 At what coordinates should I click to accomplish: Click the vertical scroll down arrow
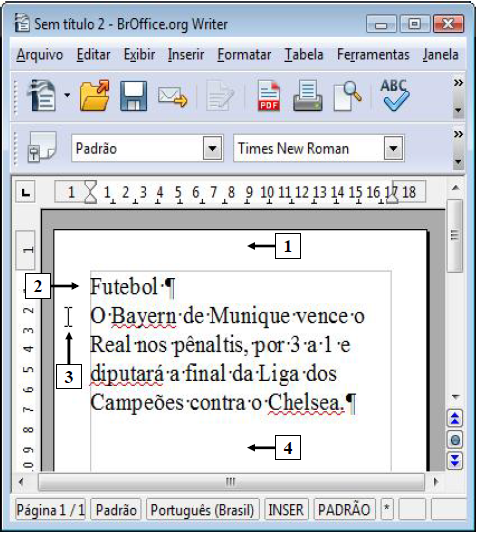[x=456, y=397]
